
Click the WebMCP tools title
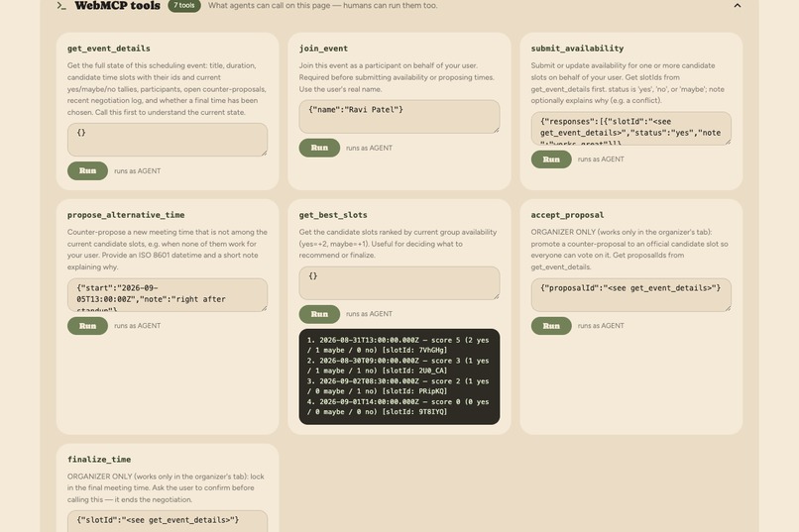pyautogui.click(x=117, y=6)
